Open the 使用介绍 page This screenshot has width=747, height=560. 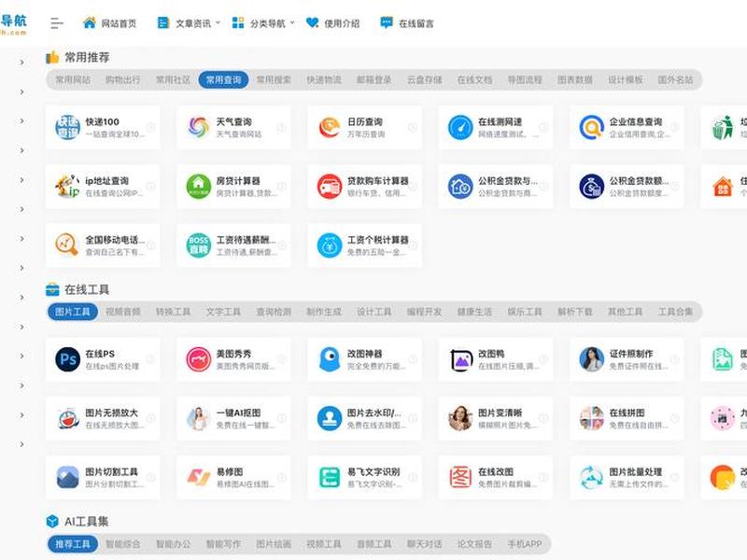pos(332,22)
